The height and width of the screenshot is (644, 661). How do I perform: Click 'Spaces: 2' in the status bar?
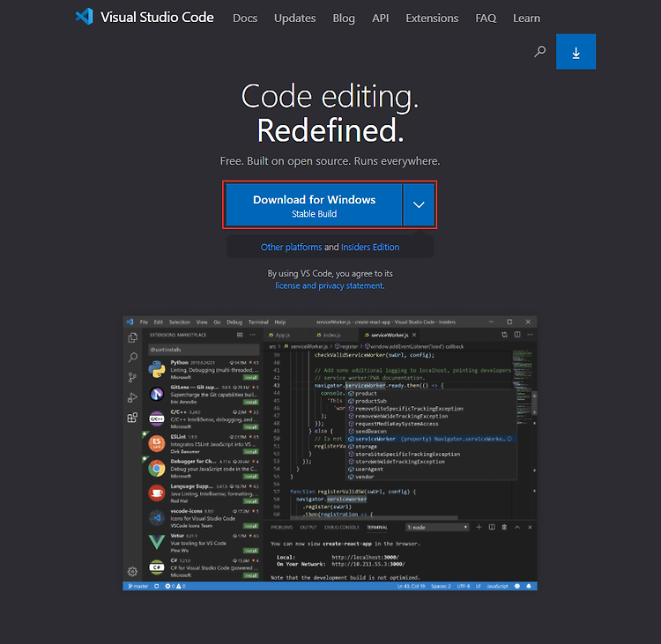pyautogui.click(x=441, y=586)
